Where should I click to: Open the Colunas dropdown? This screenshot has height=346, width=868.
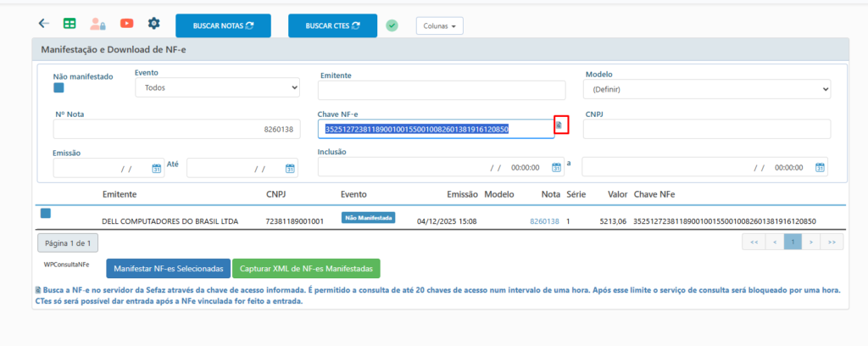[439, 26]
